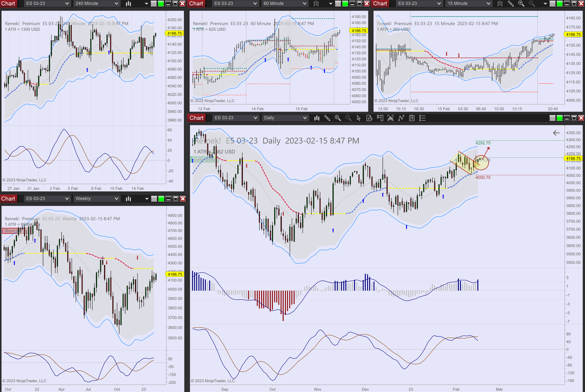Select the Cursor pointer tool in Daily chart
Image resolution: width=585 pixels, height=392 pixels.
[x=359, y=118]
